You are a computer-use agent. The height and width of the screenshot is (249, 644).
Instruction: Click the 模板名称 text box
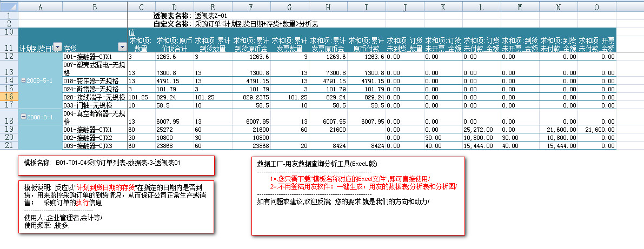[x=116, y=165]
